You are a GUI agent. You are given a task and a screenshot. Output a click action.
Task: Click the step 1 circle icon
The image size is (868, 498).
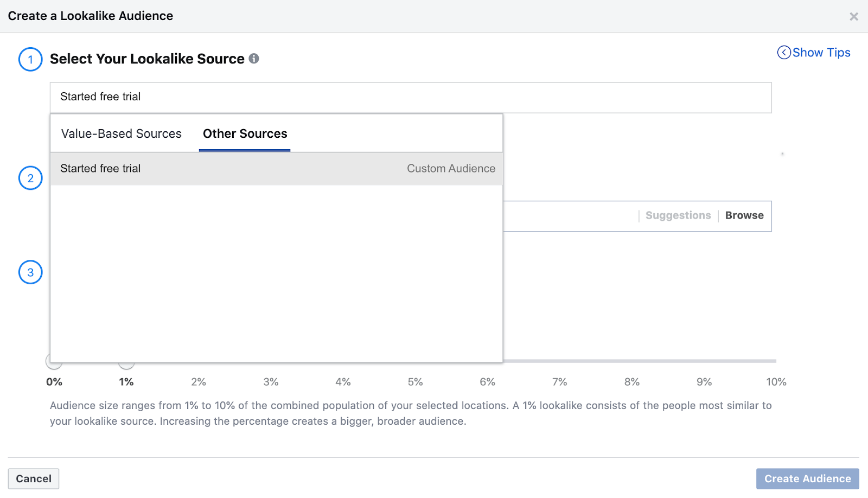(x=30, y=59)
